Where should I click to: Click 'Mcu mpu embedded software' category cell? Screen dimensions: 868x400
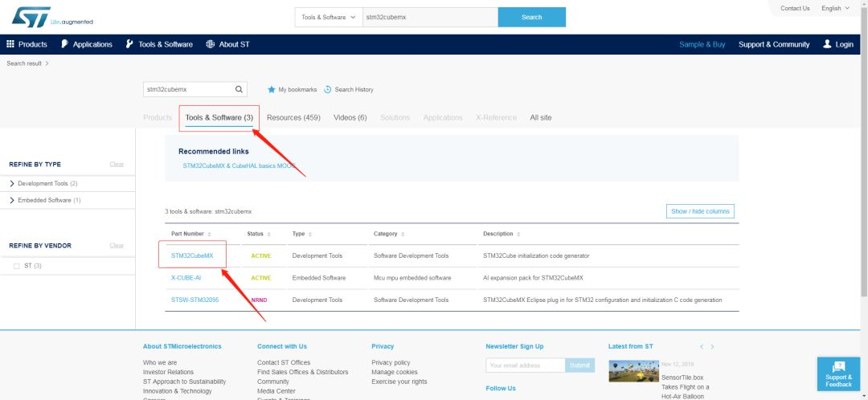click(x=412, y=278)
